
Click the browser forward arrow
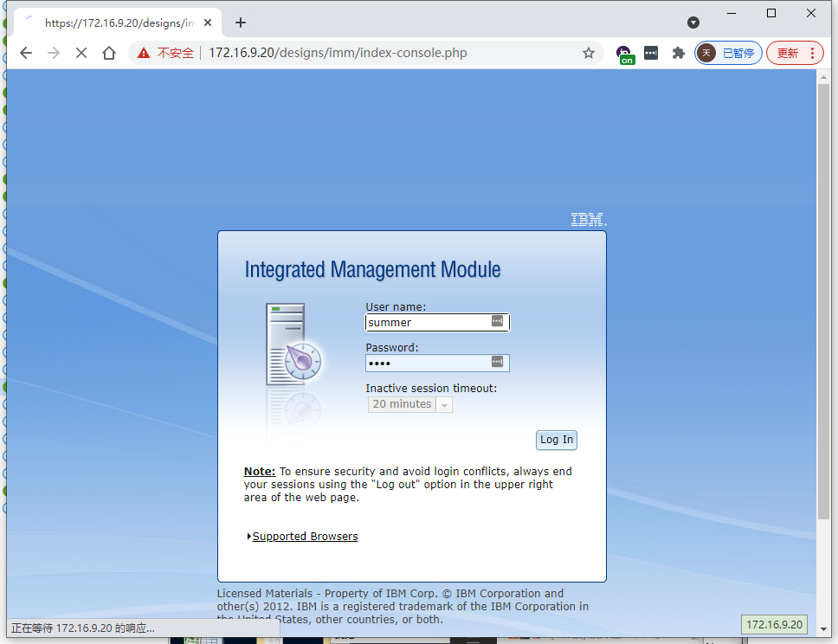54,53
